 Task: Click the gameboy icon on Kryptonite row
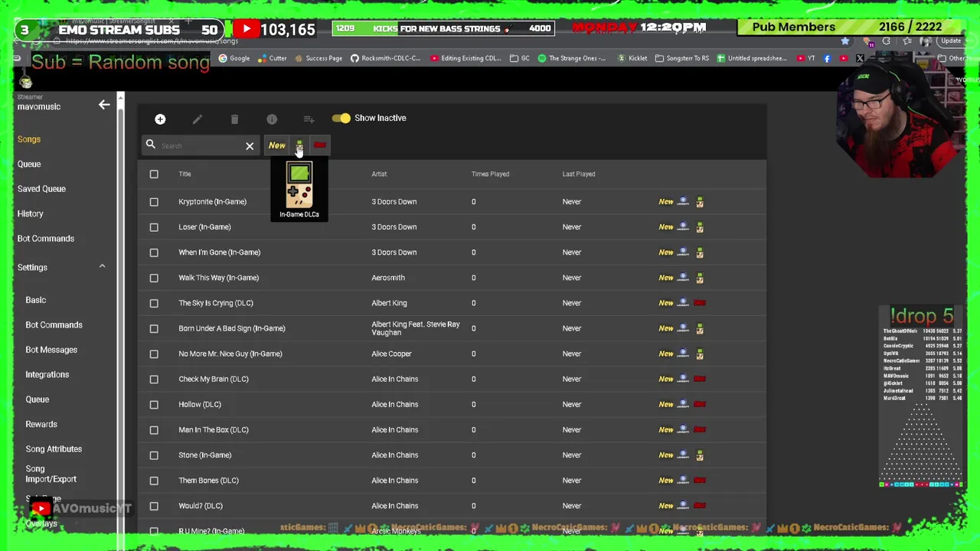pyautogui.click(x=700, y=202)
